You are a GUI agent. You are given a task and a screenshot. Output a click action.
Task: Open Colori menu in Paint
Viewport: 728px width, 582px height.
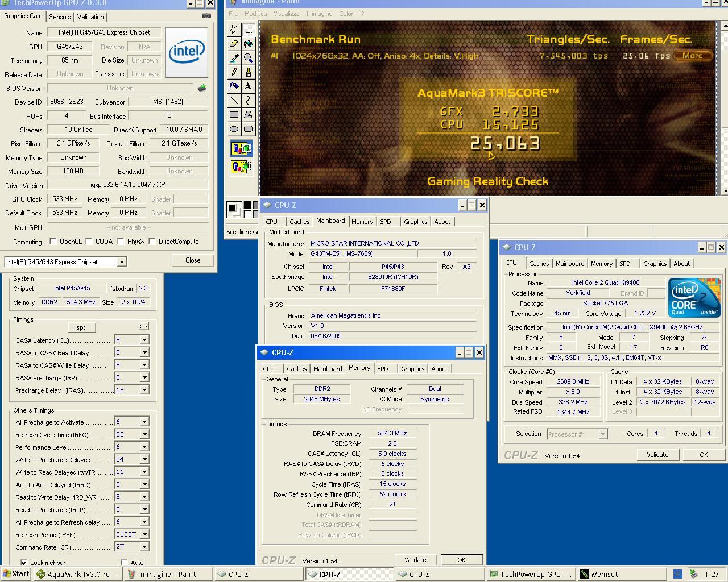(x=346, y=14)
